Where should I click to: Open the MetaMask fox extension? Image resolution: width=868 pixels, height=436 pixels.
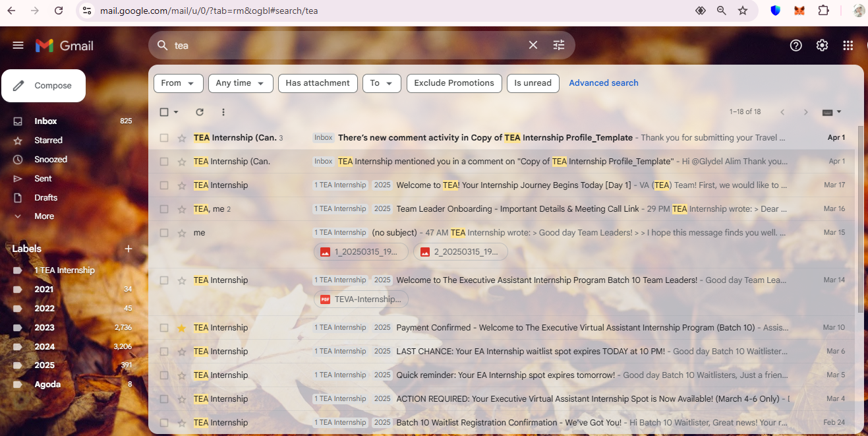click(799, 11)
